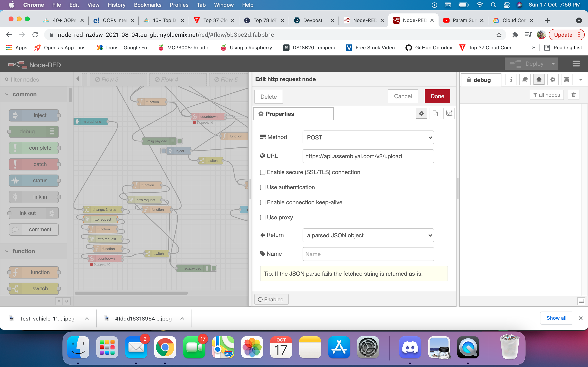
Task: Open configuration nodes gear sidebar icon
Action: (x=553, y=80)
